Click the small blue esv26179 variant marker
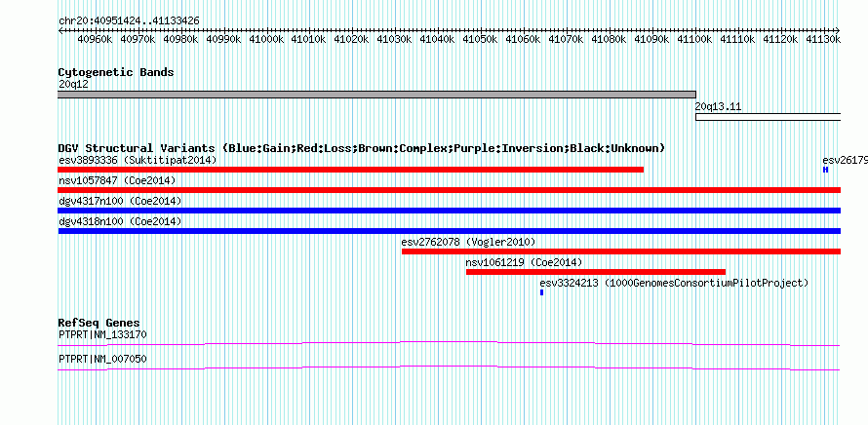This screenshot has width=868, height=425. (825, 170)
